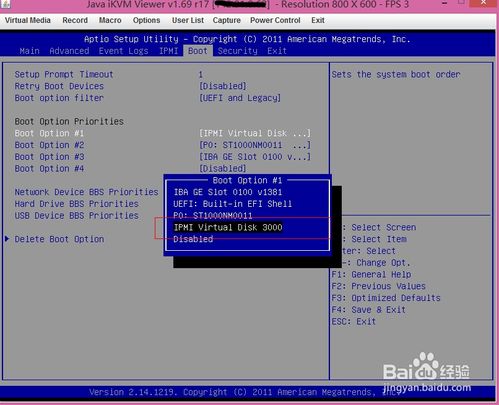Viewport: 499px width, 405px height.
Task: Pick Disabled in Boot Option #1 popup
Action: pos(193,239)
